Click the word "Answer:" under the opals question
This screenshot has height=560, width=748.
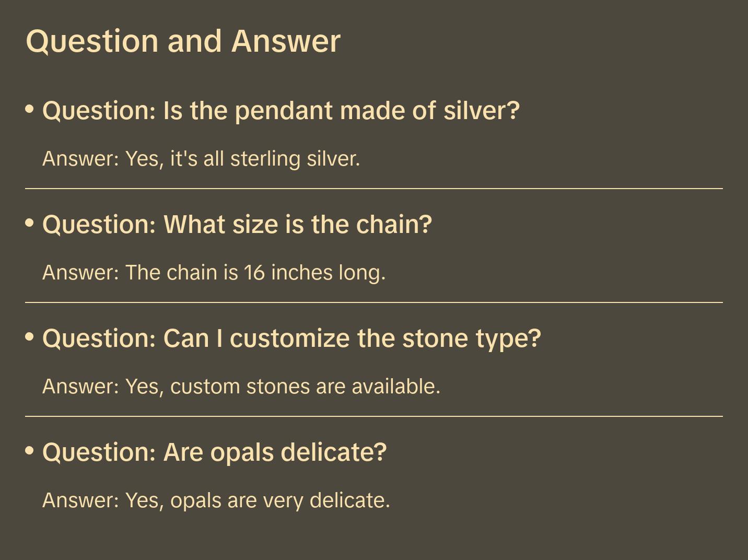pyautogui.click(x=81, y=500)
